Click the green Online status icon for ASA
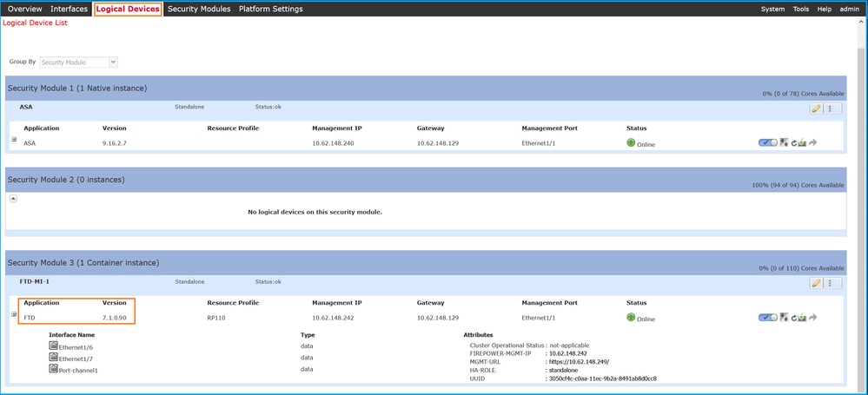The image size is (868, 395). coord(631,142)
